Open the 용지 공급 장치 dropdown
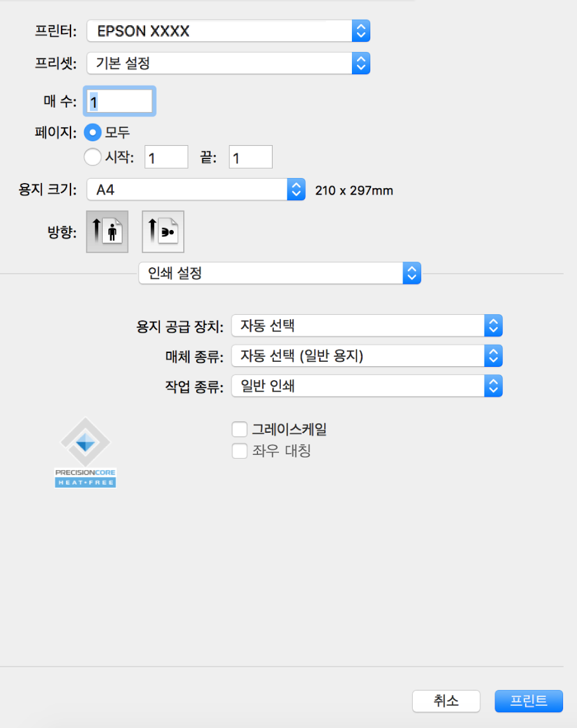The height and width of the screenshot is (728, 577). (367, 326)
